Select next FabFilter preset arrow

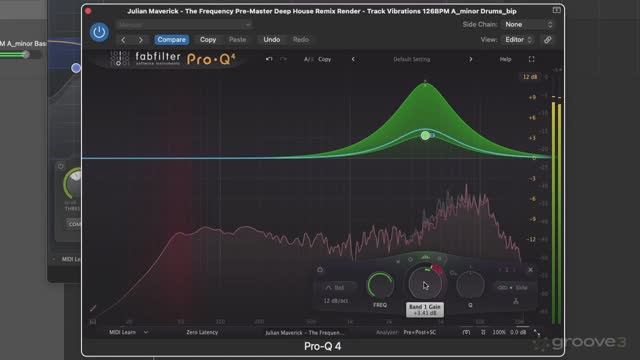(471, 59)
